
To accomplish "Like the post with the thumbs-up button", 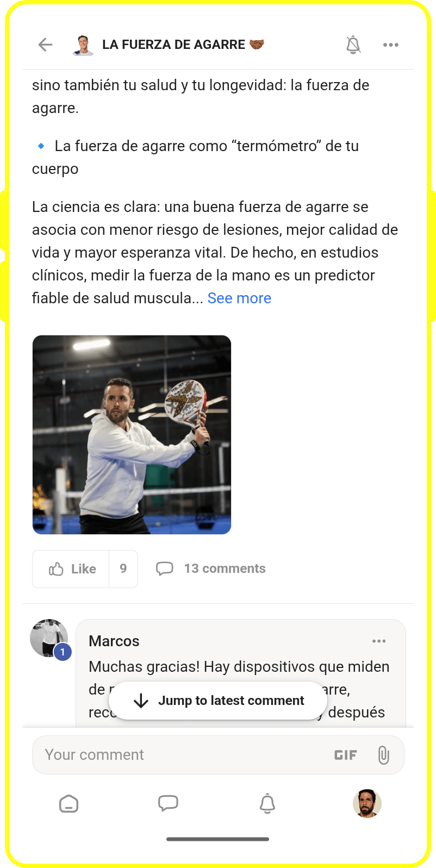I will pos(71,569).
